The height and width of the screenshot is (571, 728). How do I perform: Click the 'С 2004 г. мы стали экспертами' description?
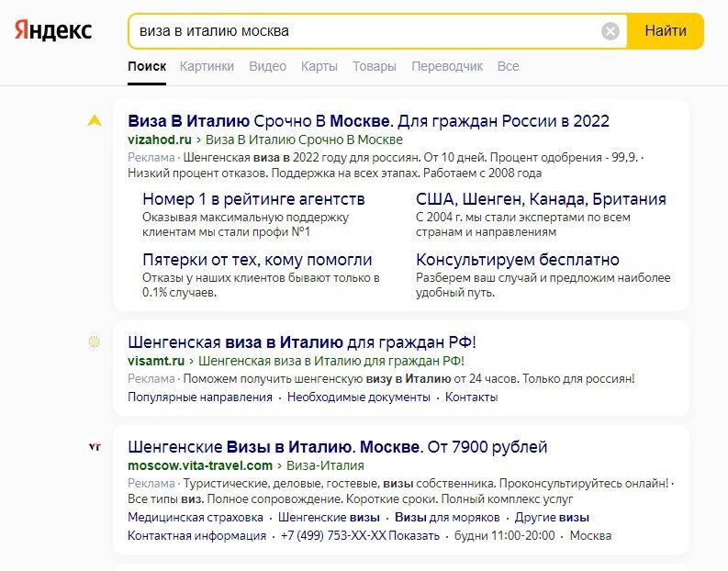pos(523,224)
